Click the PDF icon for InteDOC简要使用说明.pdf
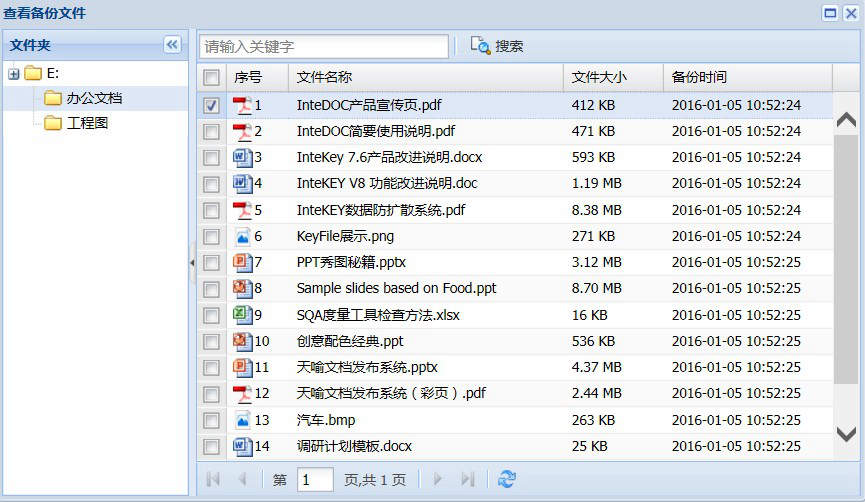 [x=242, y=131]
